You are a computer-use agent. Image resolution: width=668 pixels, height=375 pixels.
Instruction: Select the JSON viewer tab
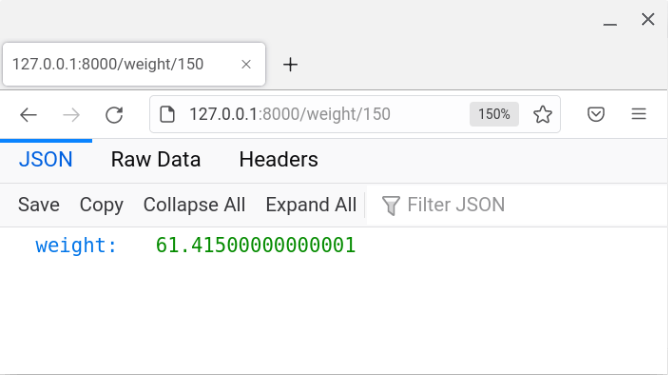[x=46, y=160]
